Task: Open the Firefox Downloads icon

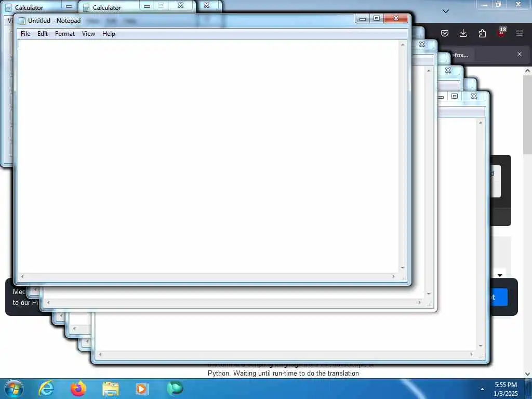Action: click(x=463, y=33)
